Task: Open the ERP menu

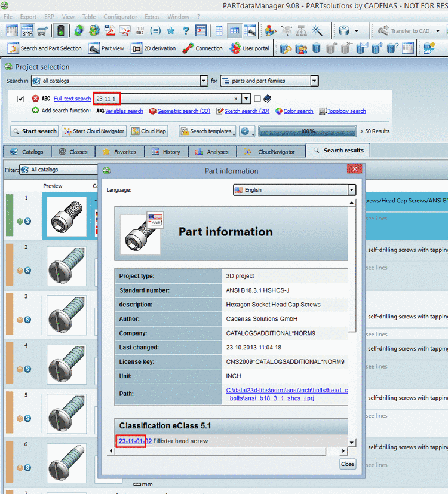Action: 49,17
